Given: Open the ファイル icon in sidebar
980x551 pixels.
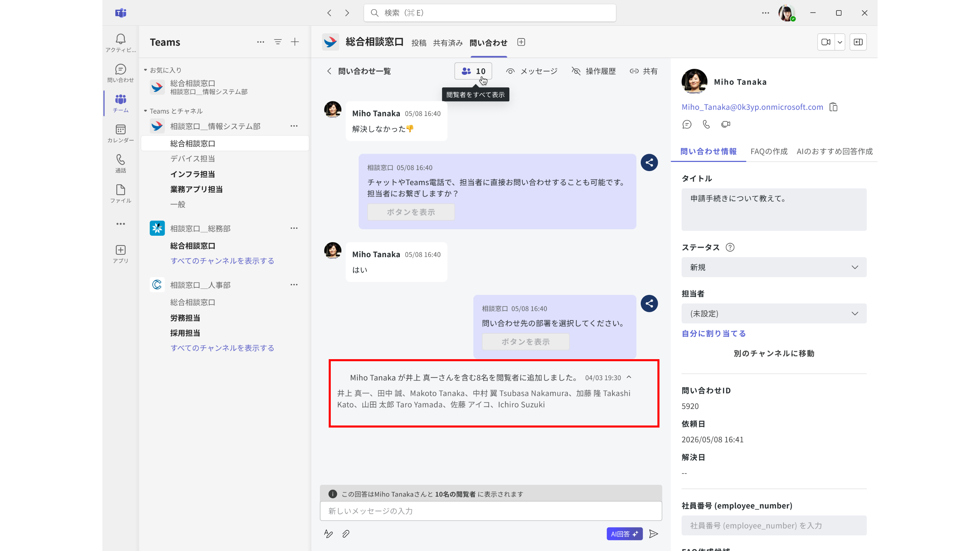Looking at the screenshot, I should pyautogui.click(x=120, y=194).
